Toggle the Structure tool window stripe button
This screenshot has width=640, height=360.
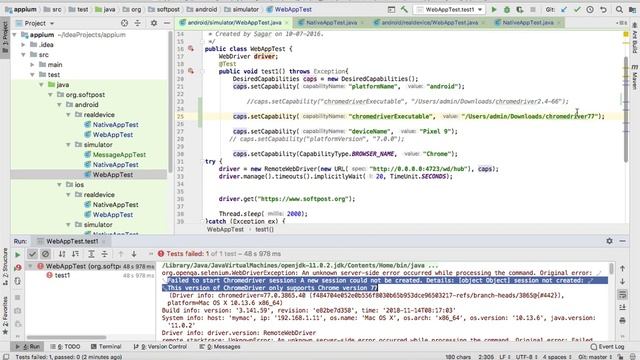tap(5, 266)
